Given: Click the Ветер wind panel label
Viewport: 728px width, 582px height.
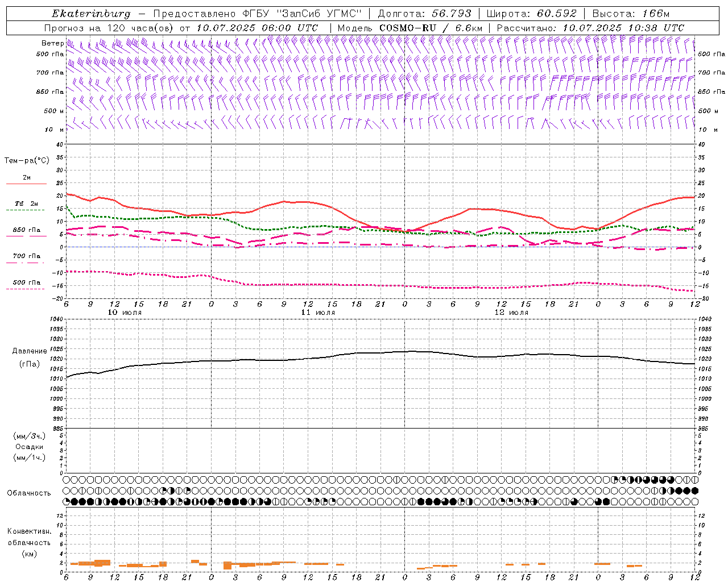Looking at the screenshot, I should pos(52,43).
